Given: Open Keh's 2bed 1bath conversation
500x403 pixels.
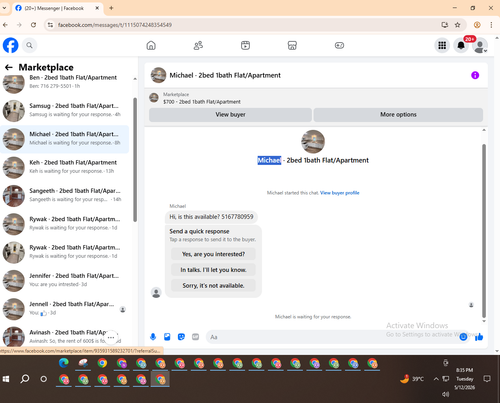Looking at the screenshot, I should point(65,168).
